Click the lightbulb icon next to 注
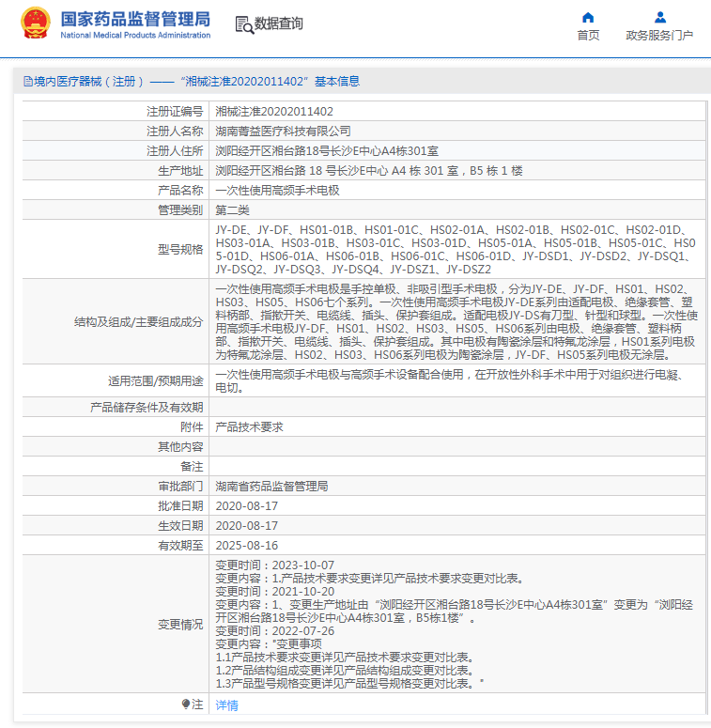 tap(186, 705)
